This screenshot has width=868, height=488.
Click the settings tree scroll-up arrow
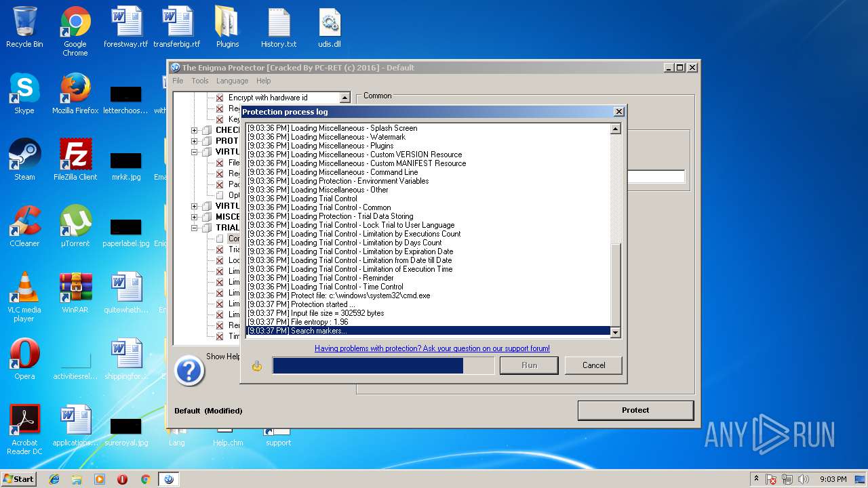[x=344, y=98]
